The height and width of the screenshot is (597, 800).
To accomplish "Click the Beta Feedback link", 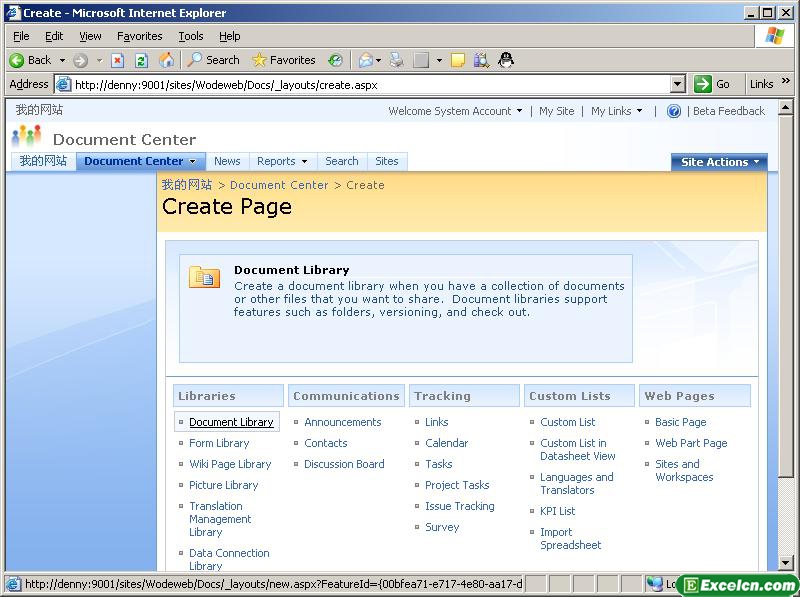I will click(729, 111).
